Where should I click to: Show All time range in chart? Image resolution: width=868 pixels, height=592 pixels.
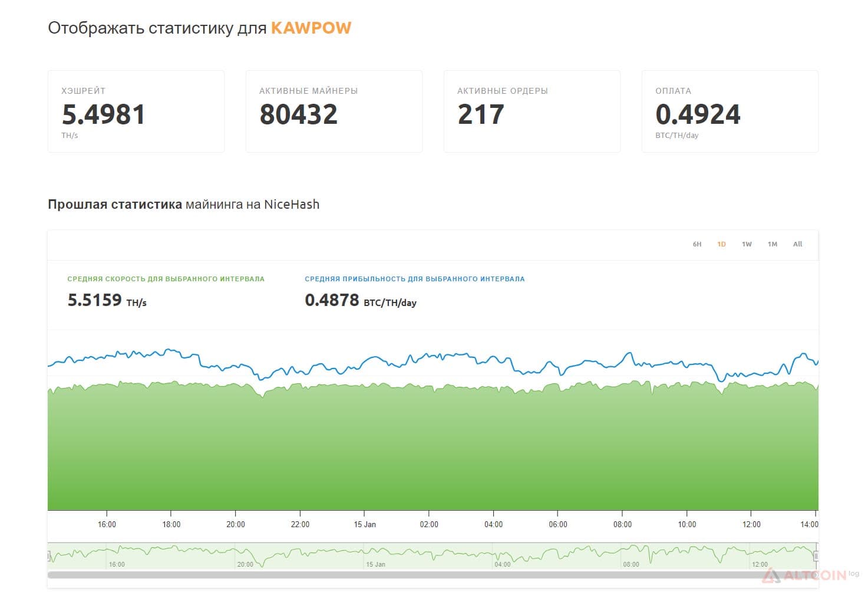point(797,244)
